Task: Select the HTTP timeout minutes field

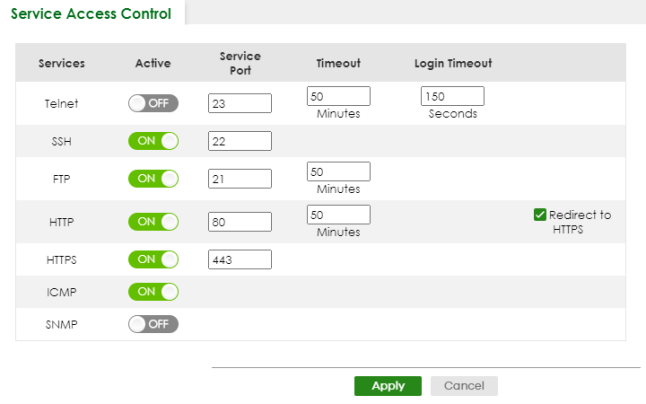Action: coord(339,215)
